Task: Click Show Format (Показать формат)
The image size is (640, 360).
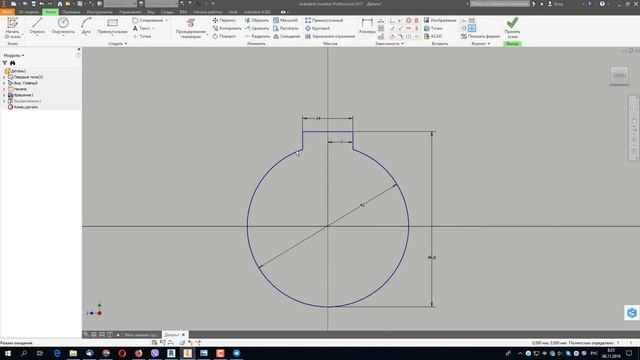Action: pos(480,36)
